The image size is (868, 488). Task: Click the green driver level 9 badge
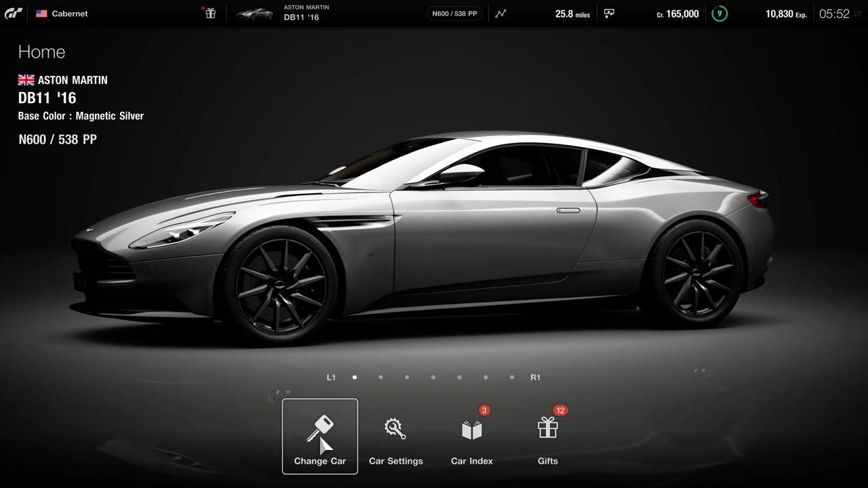pyautogui.click(x=719, y=14)
